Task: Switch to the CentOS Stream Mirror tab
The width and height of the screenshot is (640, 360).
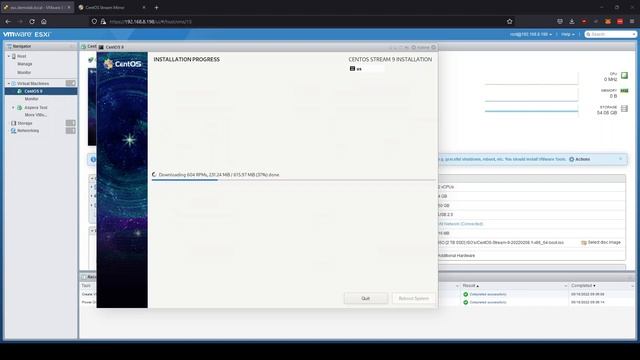Action: click(x=105, y=7)
